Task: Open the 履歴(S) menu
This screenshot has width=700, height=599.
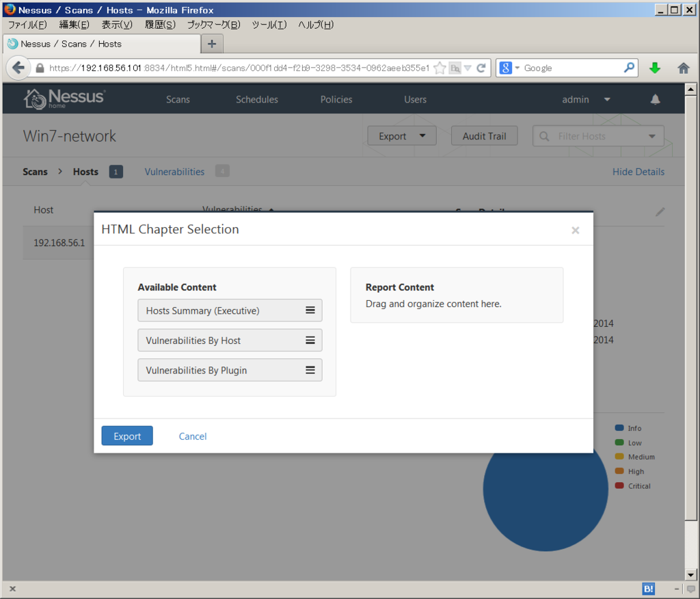Action: point(160,25)
